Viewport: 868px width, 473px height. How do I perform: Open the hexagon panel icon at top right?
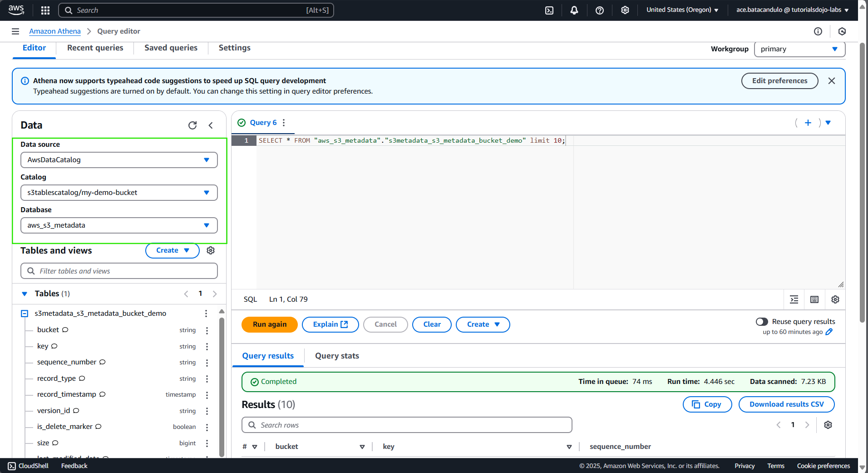coord(842,31)
